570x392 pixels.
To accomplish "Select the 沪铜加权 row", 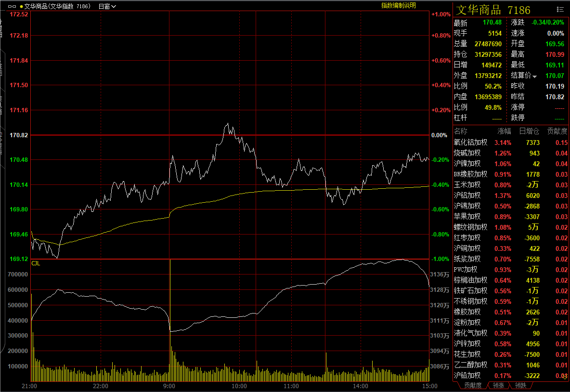I will point(511,248).
